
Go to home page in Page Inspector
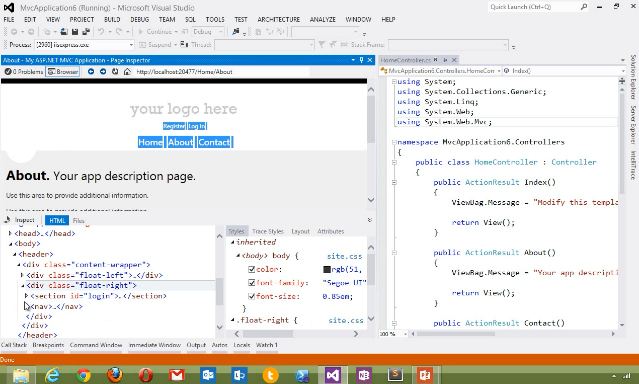[x=127, y=71]
